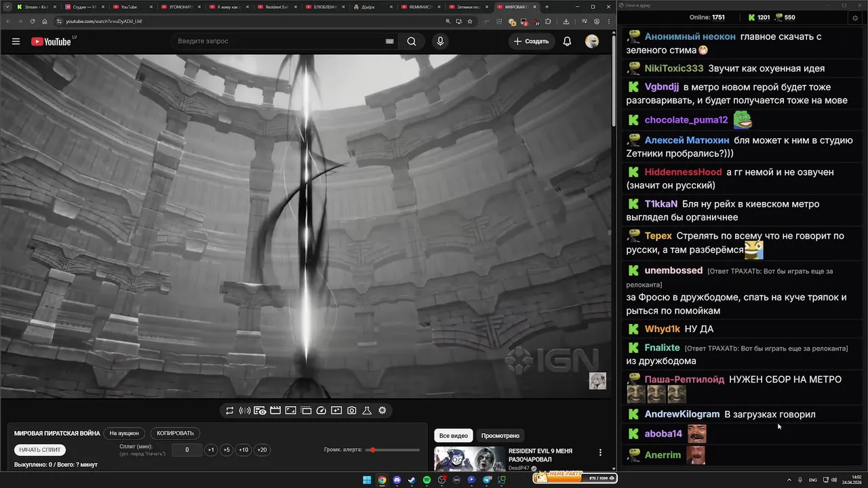Click the speedometer icon in player toolbar
Viewport: 868px width, 488px height.
click(321, 411)
